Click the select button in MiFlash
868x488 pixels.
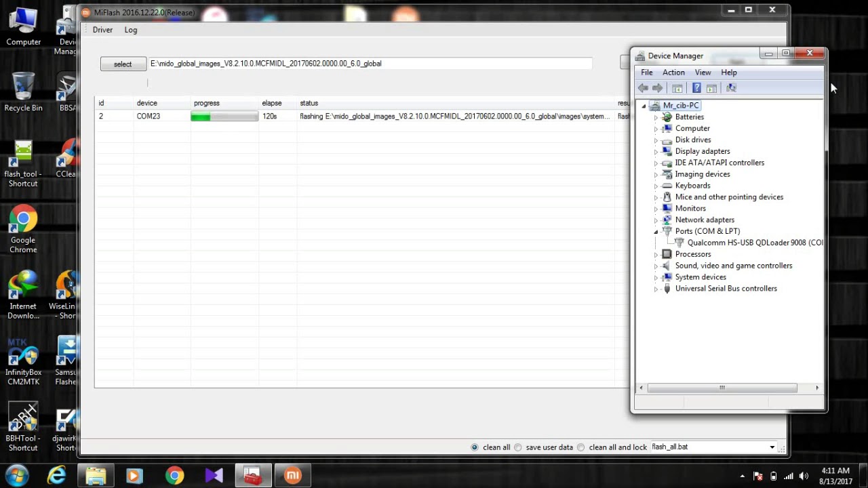point(123,64)
